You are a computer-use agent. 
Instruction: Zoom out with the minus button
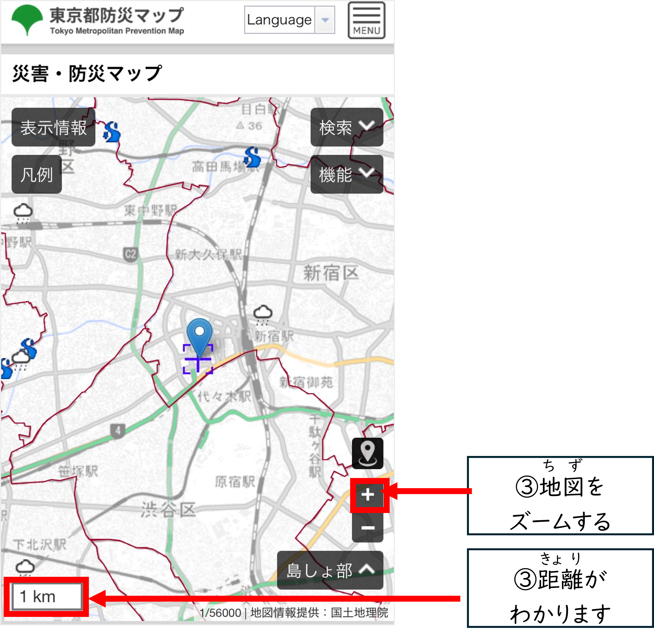coord(367,528)
